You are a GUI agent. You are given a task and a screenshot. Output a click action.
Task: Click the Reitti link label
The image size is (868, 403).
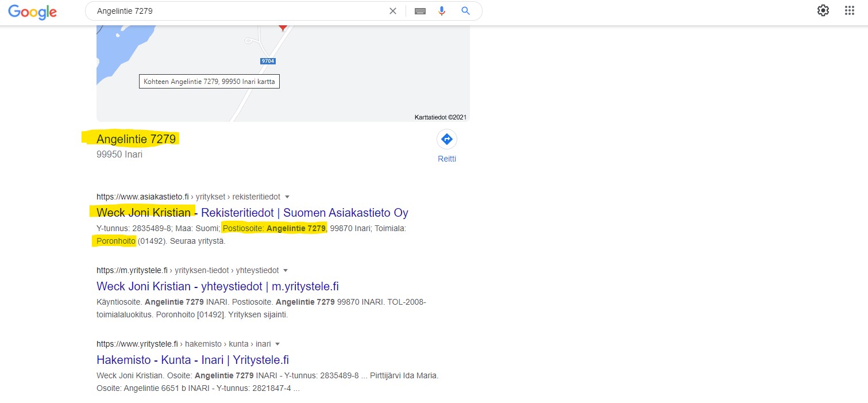(x=447, y=159)
